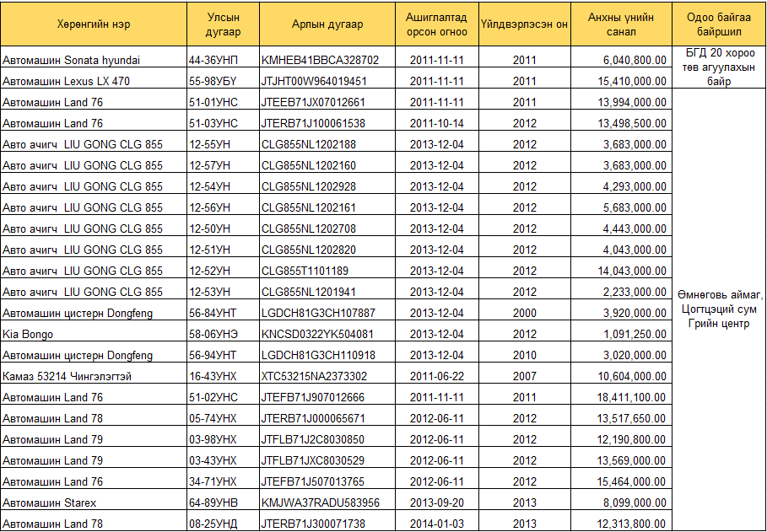Click the price cell 18,411,100.00
The width and height of the screenshot is (767, 532).
click(632, 397)
